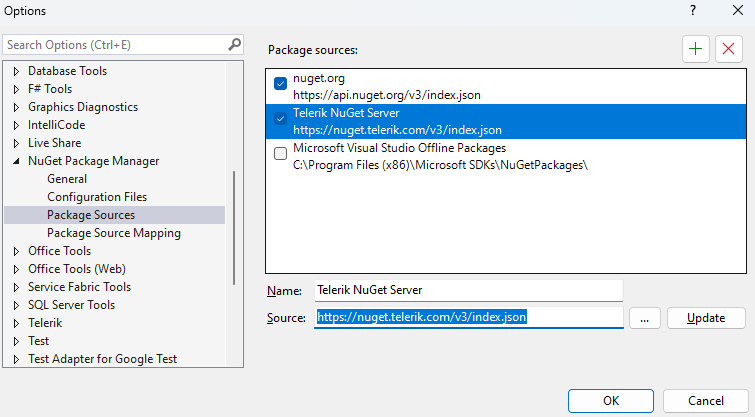Click into the Name text field

pyautogui.click(x=468, y=290)
